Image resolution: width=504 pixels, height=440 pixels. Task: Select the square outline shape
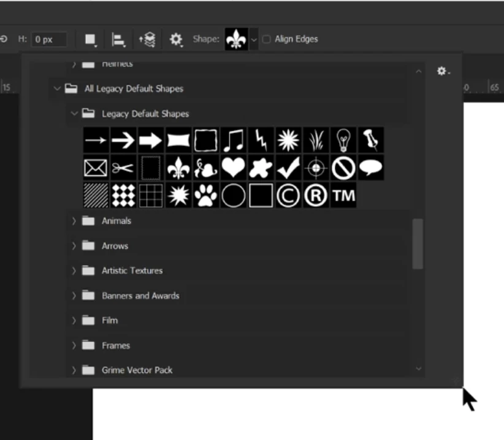pyautogui.click(x=261, y=195)
